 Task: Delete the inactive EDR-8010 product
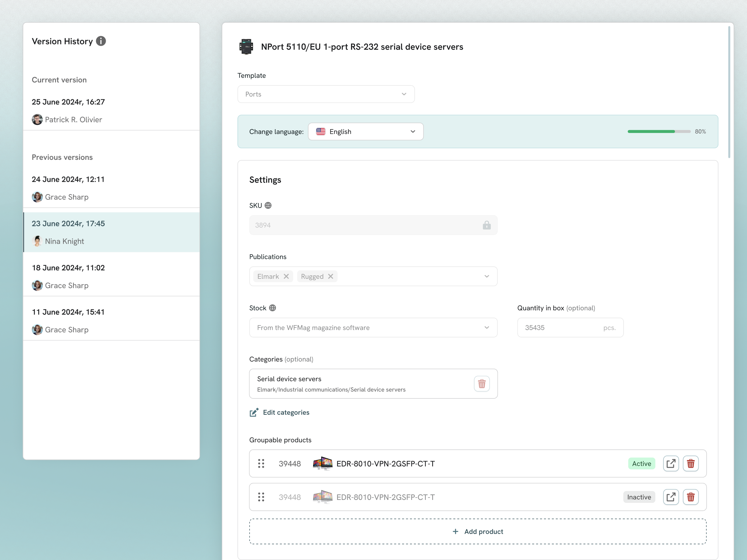691,496
